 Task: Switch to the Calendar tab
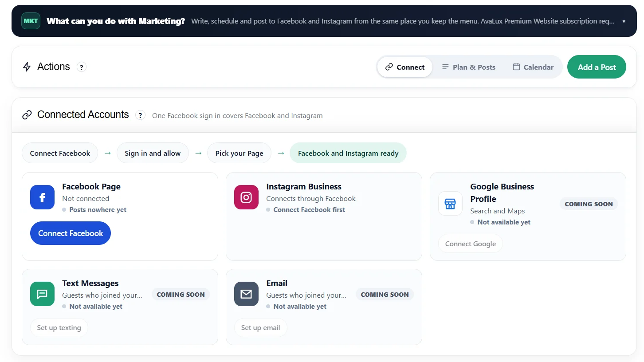point(533,67)
